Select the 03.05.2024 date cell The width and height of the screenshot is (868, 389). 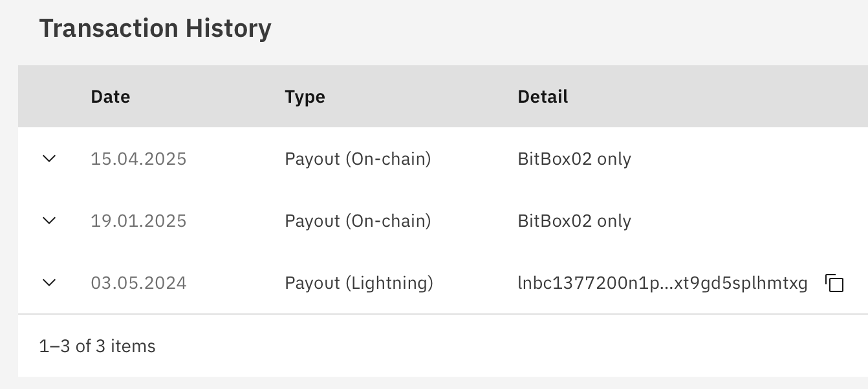click(x=138, y=283)
